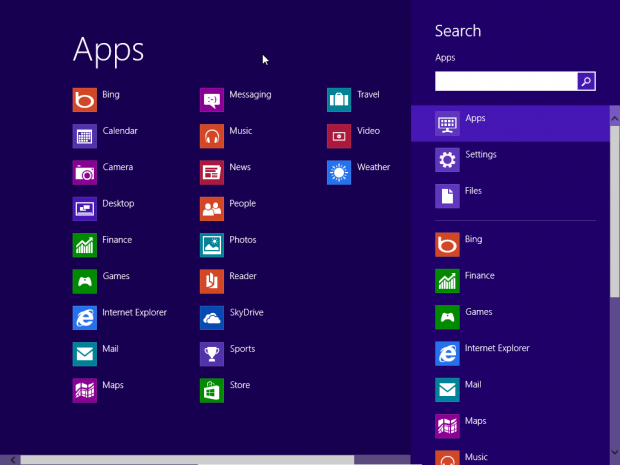This screenshot has height=465, width=620.
Task: Open the Sports trophy icon
Action: 212,354
